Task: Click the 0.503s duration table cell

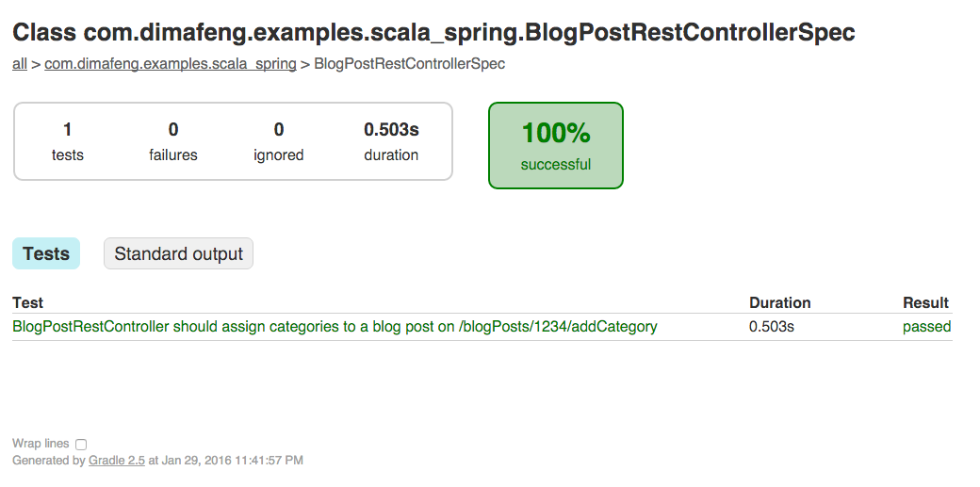Action: (772, 327)
